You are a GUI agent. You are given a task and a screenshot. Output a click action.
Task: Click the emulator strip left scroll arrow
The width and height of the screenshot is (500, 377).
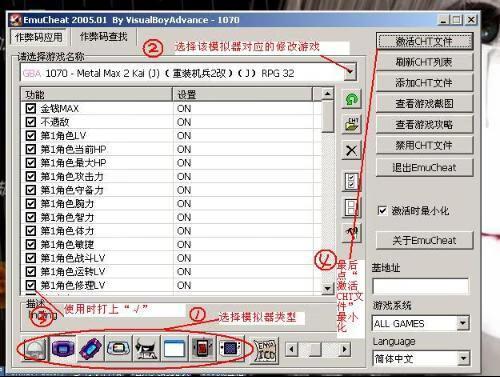point(292,349)
